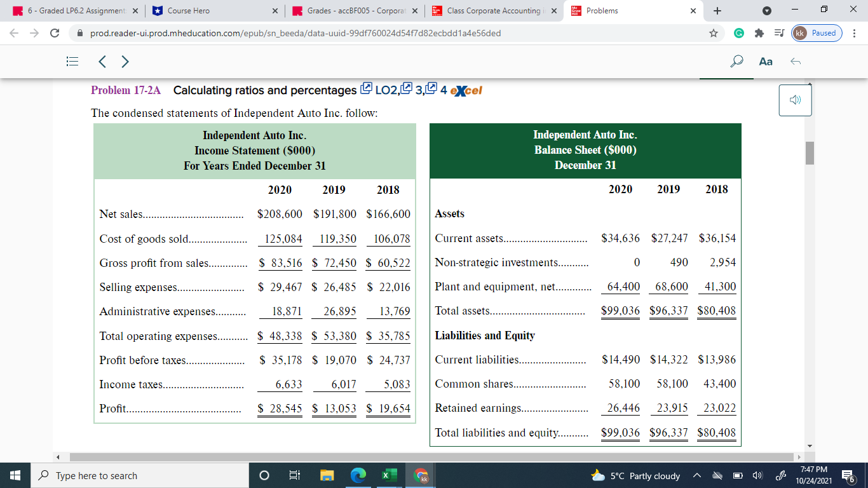The height and width of the screenshot is (488, 868).
Task: Go to previous page chevron
Action: (102, 62)
